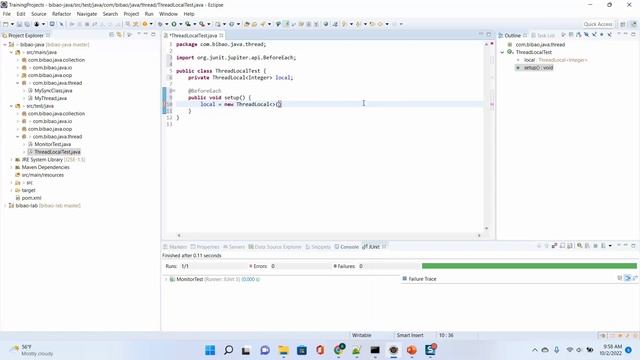Open the File menu
Image resolution: width=640 pixels, height=360 pixels.
pyautogui.click(x=7, y=14)
